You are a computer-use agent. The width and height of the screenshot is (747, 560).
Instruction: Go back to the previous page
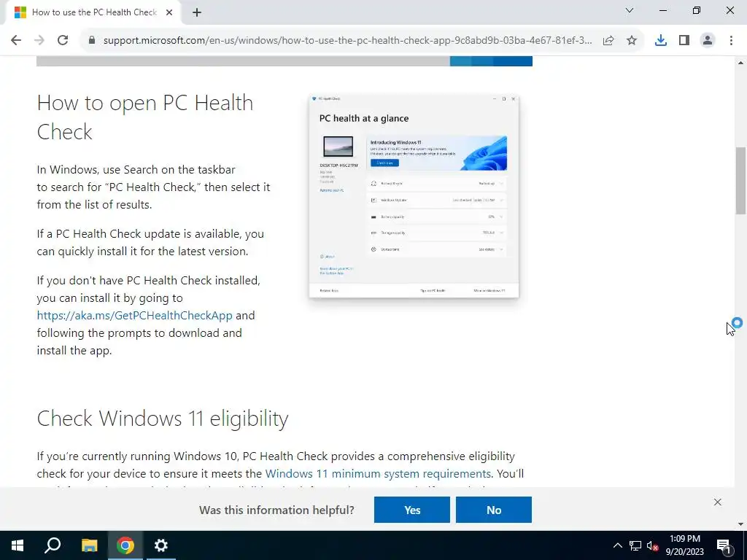tap(16, 41)
